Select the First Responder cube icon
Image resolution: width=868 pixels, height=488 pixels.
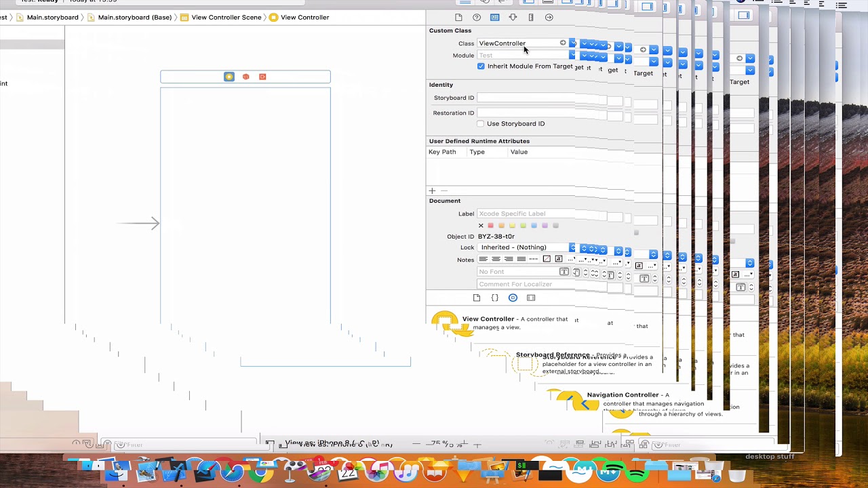[x=246, y=77]
